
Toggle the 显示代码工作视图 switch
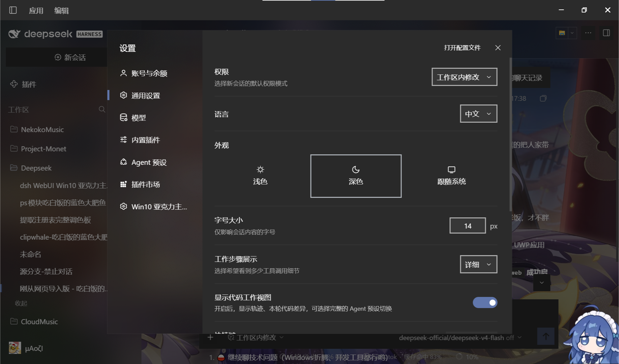coord(485,303)
